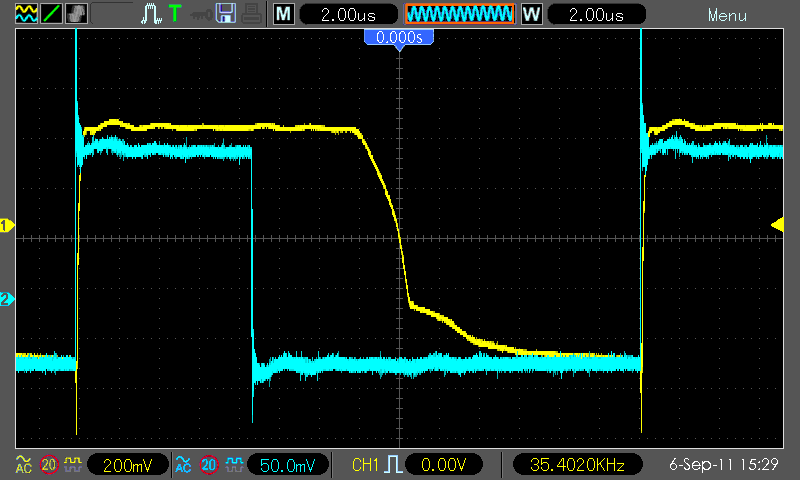The height and width of the screenshot is (480, 800).
Task: Click the window timebase 2.00us readout
Action: tap(596, 14)
